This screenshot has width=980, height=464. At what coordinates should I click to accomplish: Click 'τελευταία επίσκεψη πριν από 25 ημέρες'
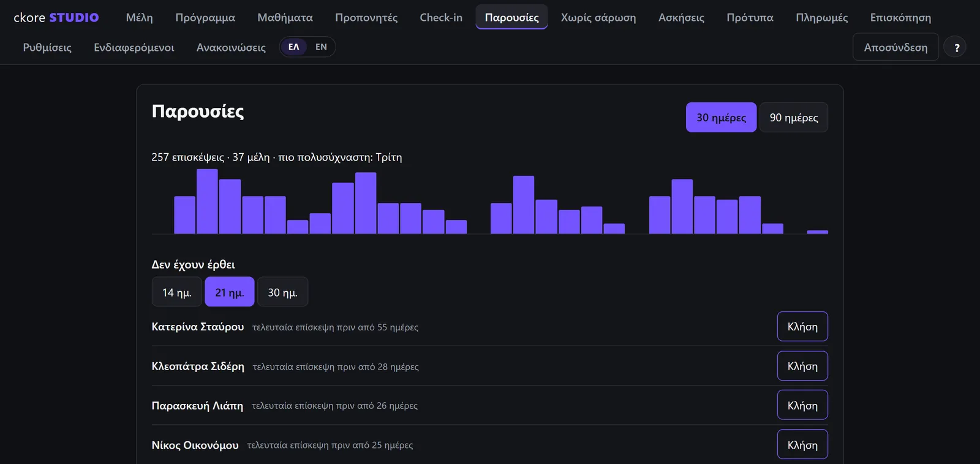(x=330, y=445)
